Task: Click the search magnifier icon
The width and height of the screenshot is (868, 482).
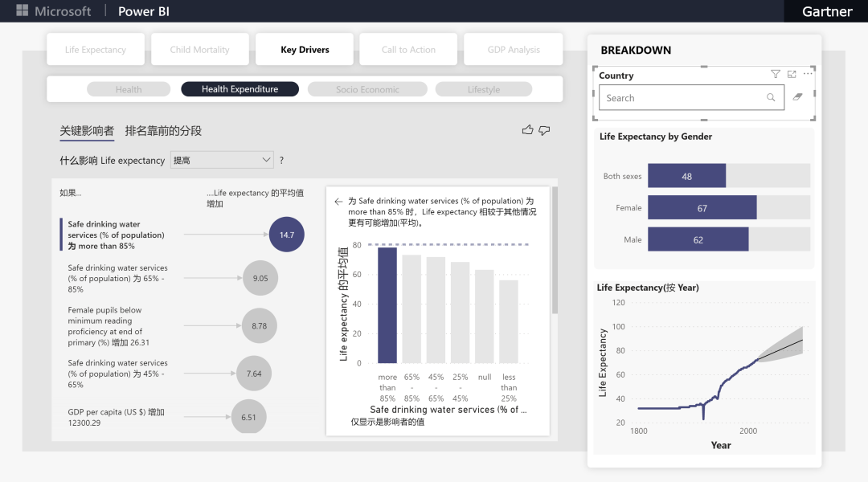Action: pos(771,97)
